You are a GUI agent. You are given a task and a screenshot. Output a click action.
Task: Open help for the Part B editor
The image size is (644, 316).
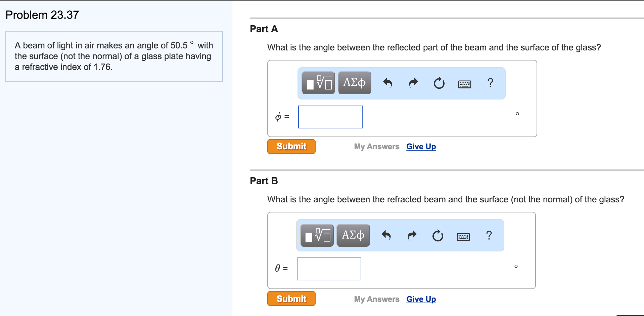[489, 235]
